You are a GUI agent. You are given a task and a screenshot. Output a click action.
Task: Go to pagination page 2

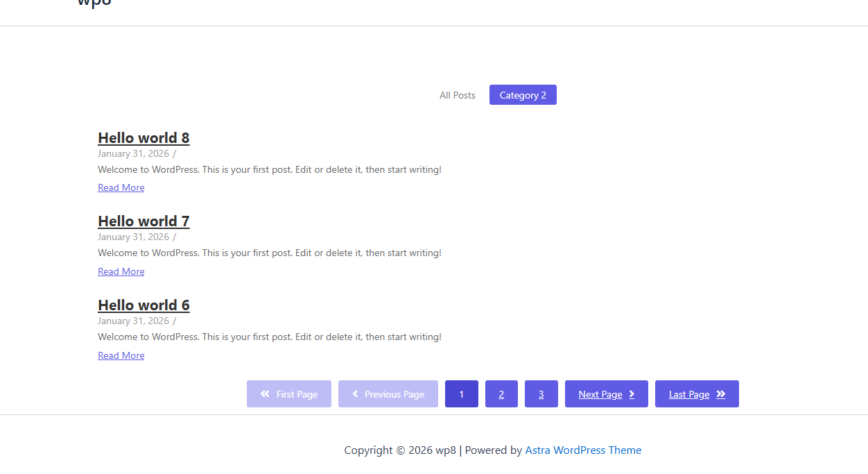pos(501,394)
